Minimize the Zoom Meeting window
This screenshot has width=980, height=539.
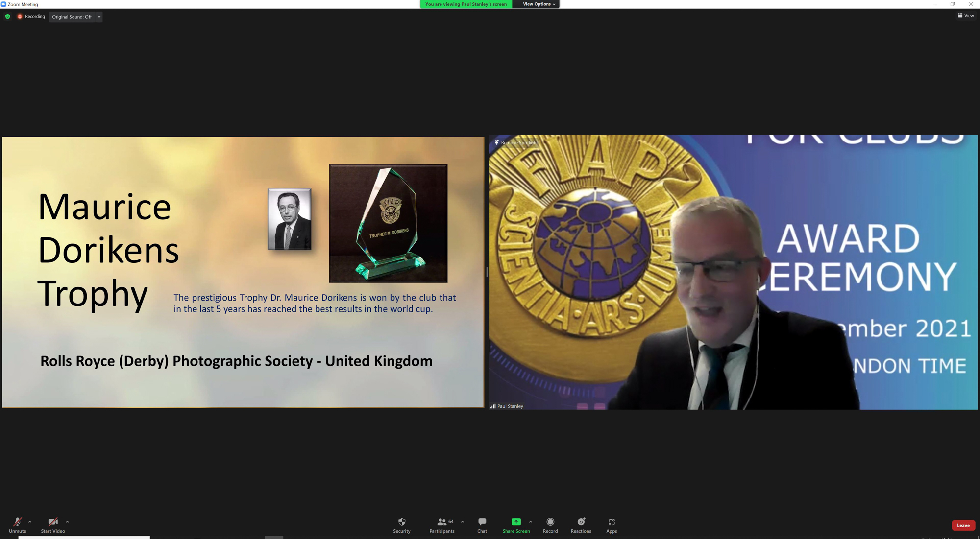coord(934,4)
